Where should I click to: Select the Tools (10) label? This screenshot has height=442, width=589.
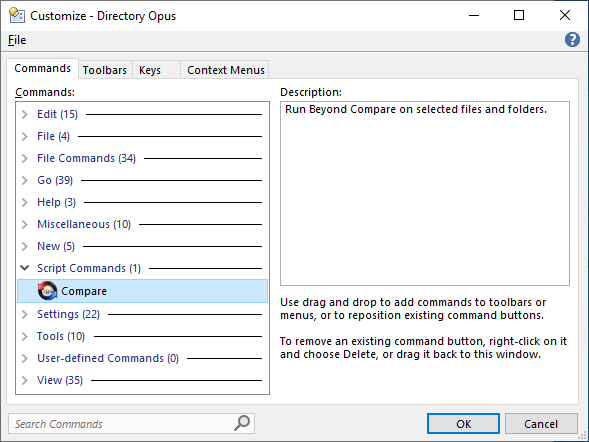[x=61, y=336]
